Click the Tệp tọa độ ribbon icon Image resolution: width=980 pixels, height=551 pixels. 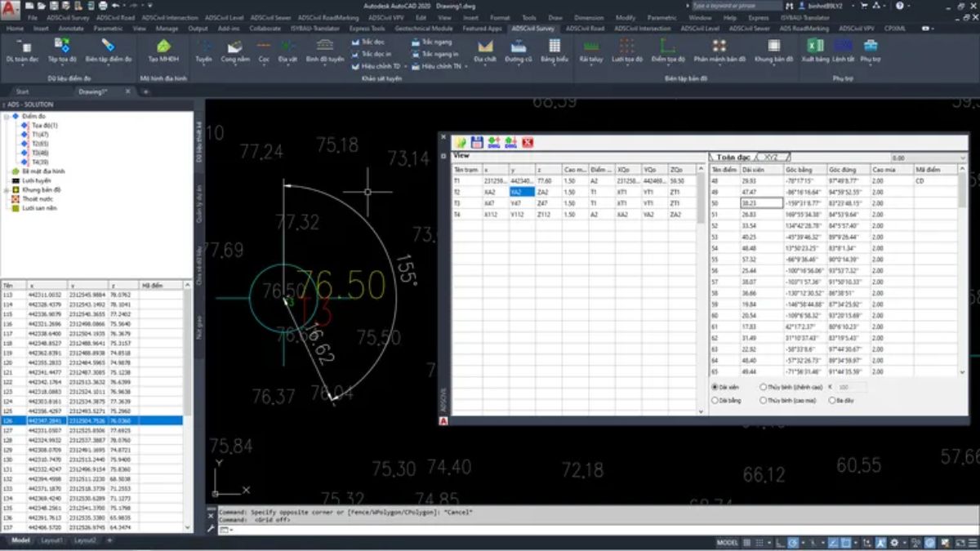62,50
